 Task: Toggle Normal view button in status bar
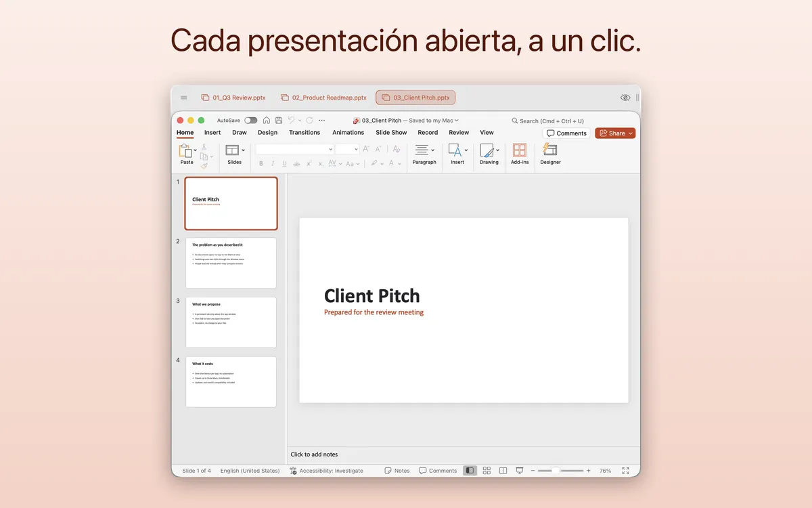point(470,471)
